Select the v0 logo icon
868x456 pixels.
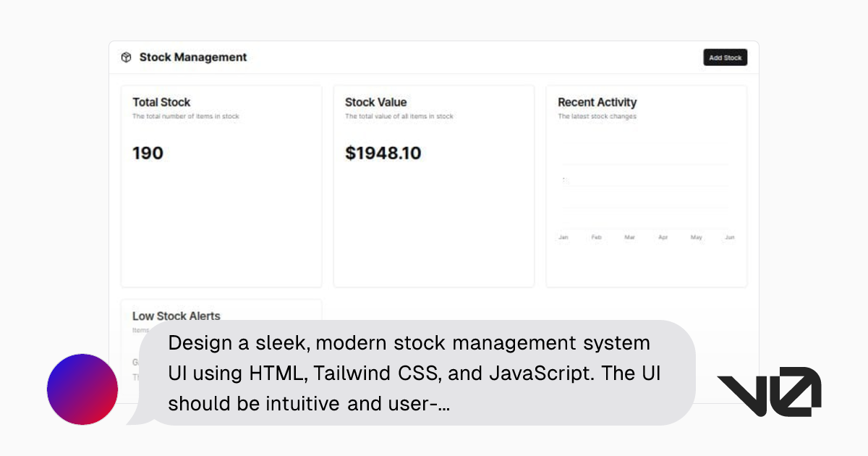(769, 389)
